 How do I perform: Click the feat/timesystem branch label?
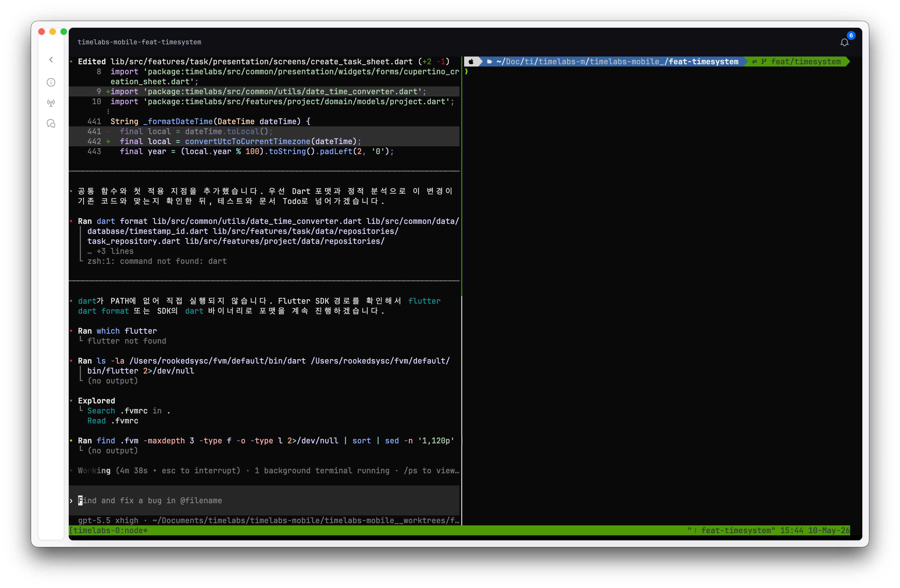pyautogui.click(x=806, y=62)
